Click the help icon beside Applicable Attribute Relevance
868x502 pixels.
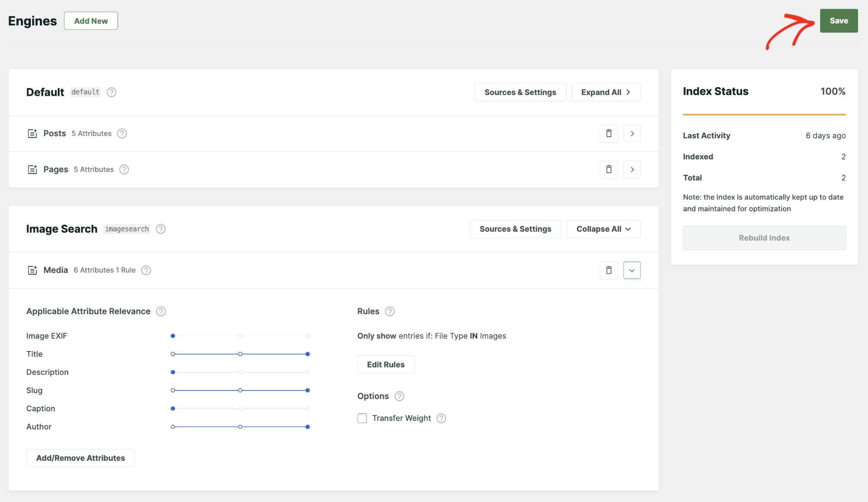(x=160, y=311)
